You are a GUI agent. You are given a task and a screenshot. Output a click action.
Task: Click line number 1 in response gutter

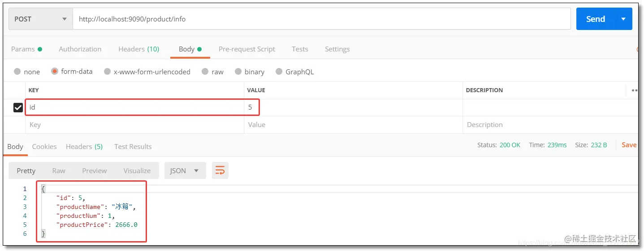25,189
